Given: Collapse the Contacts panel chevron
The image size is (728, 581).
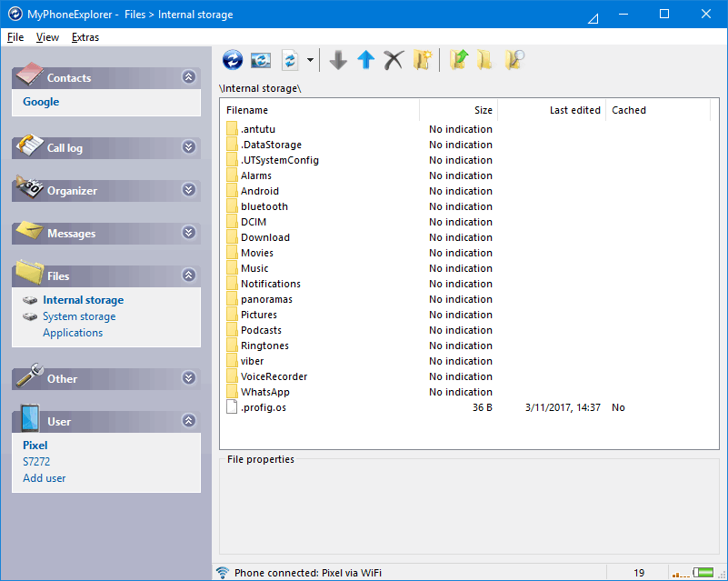Looking at the screenshot, I should point(188,76).
